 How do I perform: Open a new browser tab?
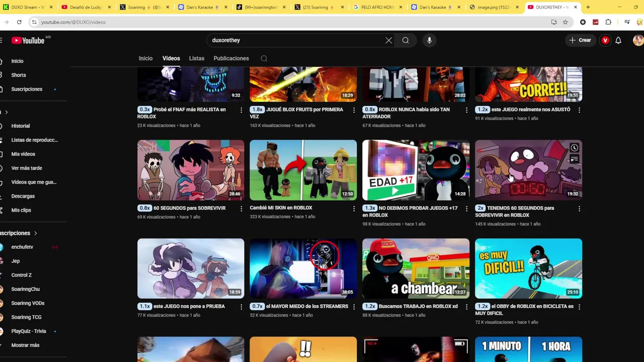(588, 7)
